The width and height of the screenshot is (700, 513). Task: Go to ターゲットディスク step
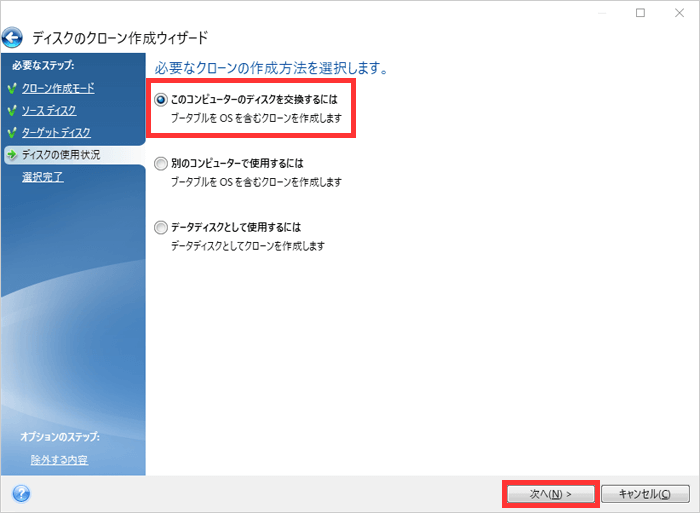(56, 132)
